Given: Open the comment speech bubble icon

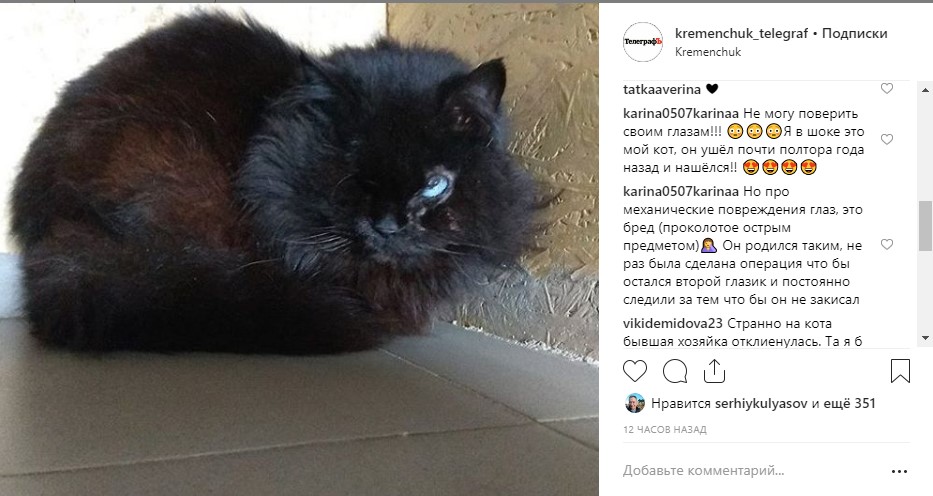Looking at the screenshot, I should pyautogui.click(x=675, y=371).
